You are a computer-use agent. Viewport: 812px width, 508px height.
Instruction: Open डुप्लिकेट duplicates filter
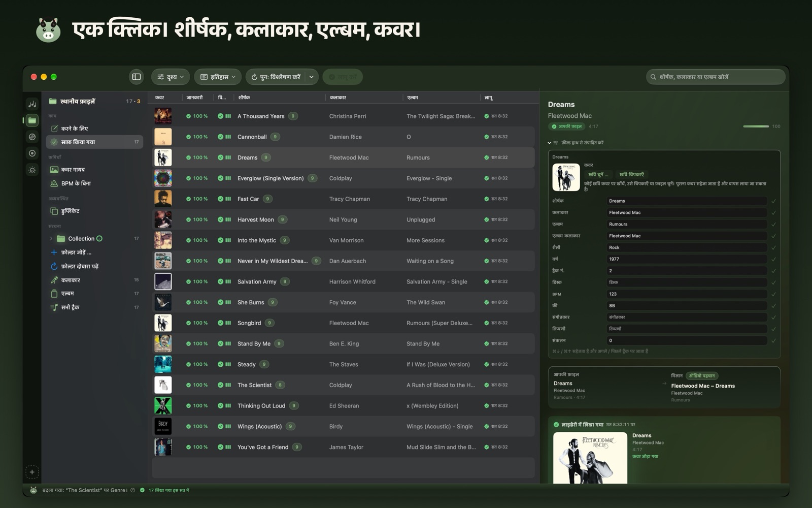click(x=94, y=211)
